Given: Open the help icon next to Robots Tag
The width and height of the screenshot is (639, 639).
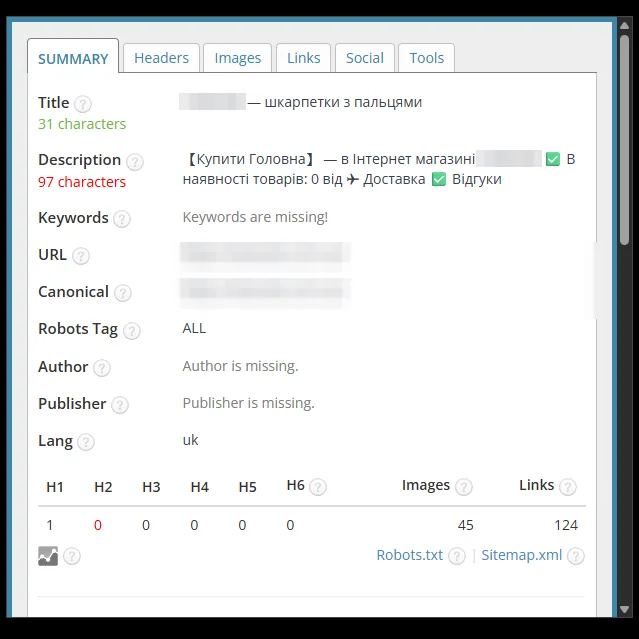Looking at the screenshot, I should 132,331.
